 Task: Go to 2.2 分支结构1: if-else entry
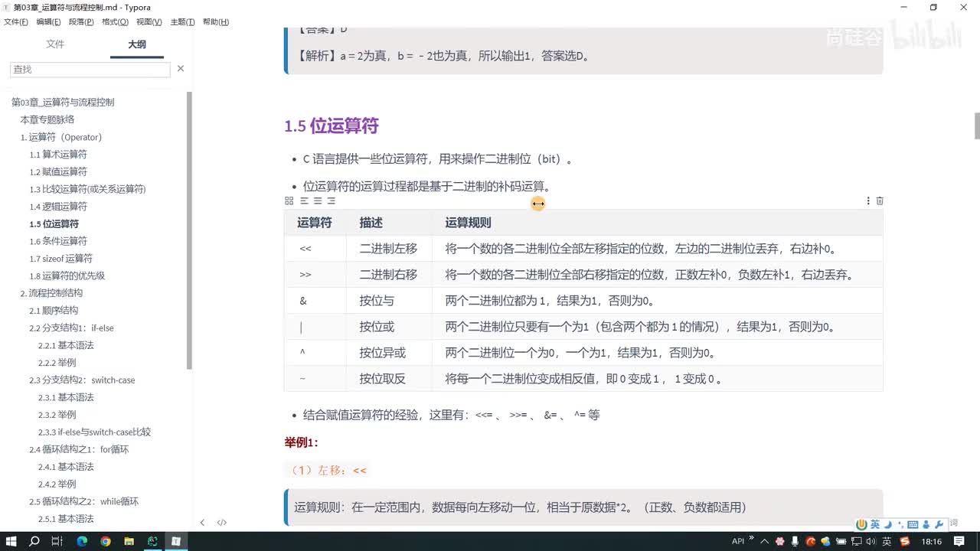[71, 328]
